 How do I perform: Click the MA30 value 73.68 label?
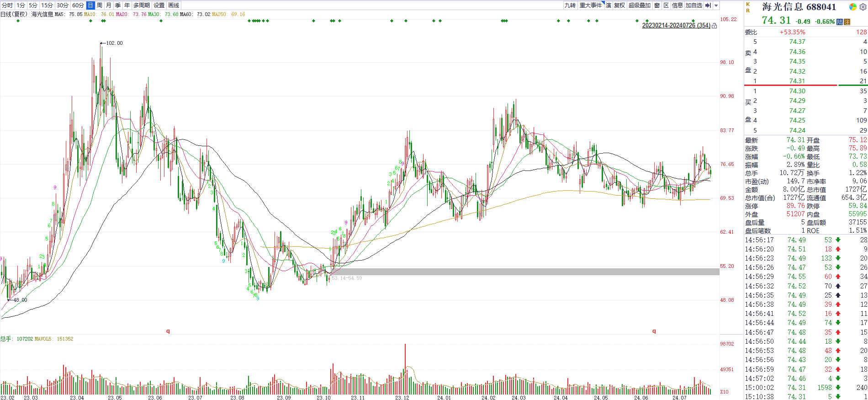(x=163, y=15)
